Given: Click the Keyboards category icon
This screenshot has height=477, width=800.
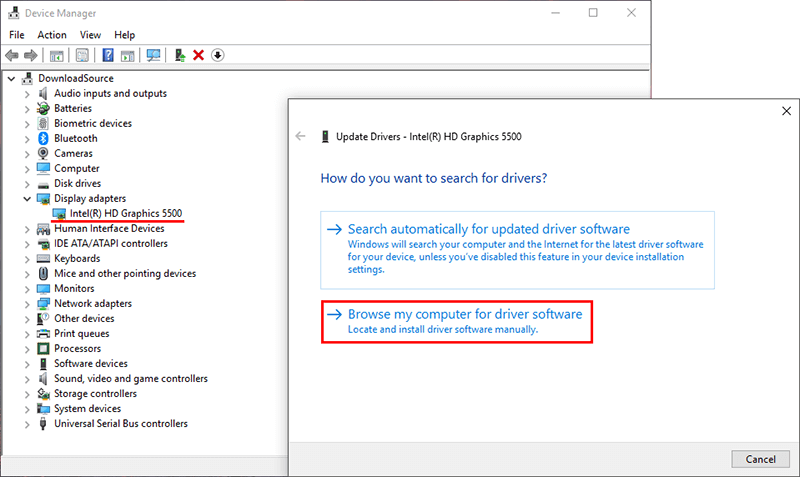Looking at the screenshot, I should [x=43, y=258].
